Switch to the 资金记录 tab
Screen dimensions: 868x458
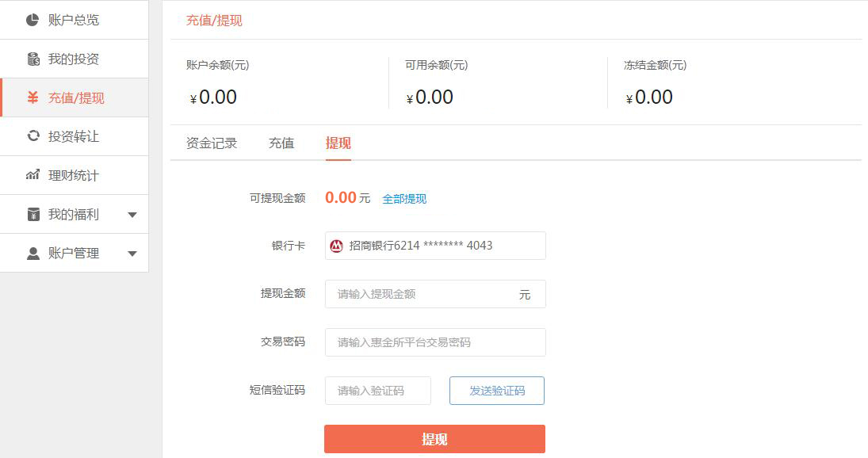point(212,143)
